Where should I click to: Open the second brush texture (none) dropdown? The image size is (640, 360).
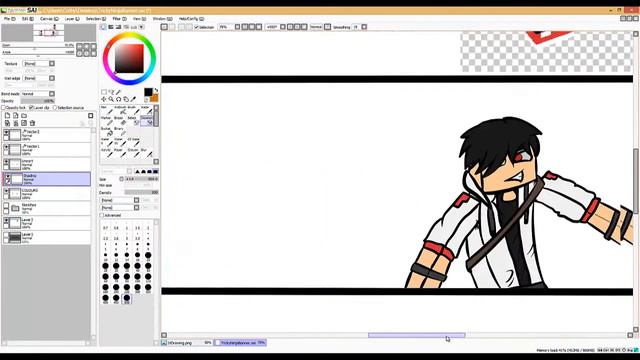[x=136, y=208]
